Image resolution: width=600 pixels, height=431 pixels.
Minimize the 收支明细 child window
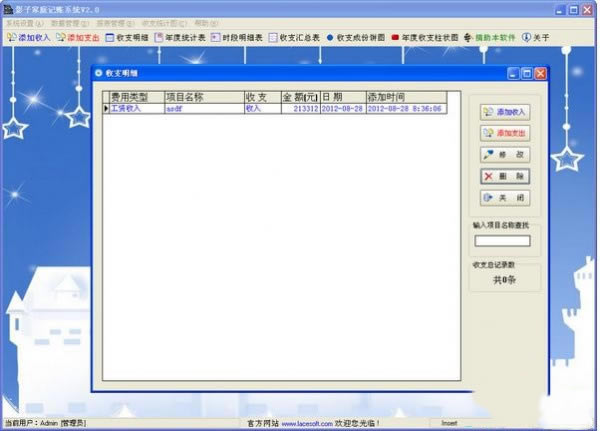pos(513,73)
